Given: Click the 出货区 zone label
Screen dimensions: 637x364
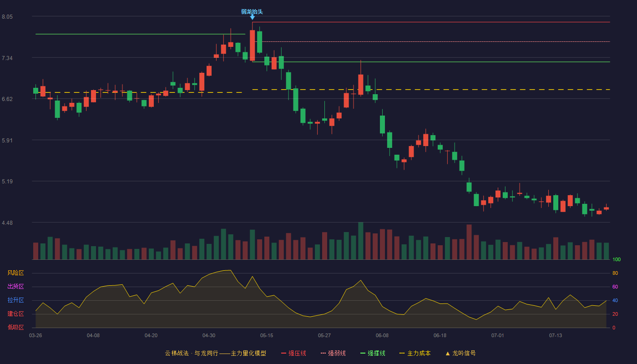Looking at the screenshot, I should click(15, 287).
